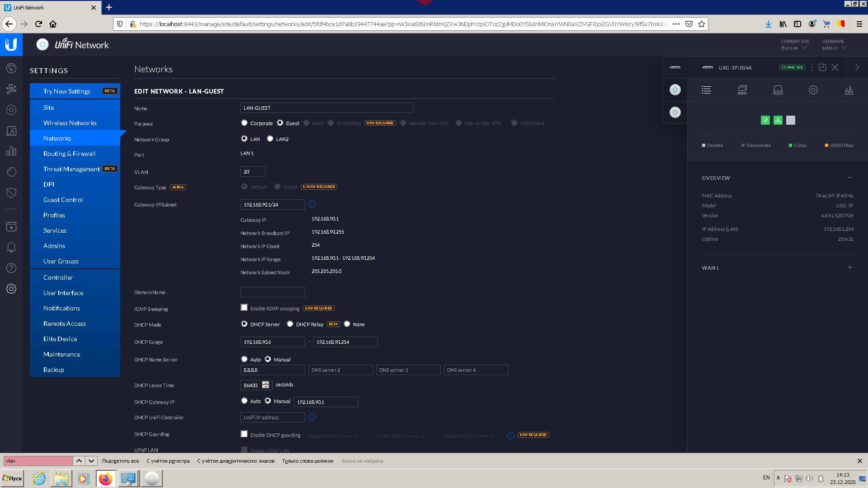Enable DHCP guarding checkbox

244,434
